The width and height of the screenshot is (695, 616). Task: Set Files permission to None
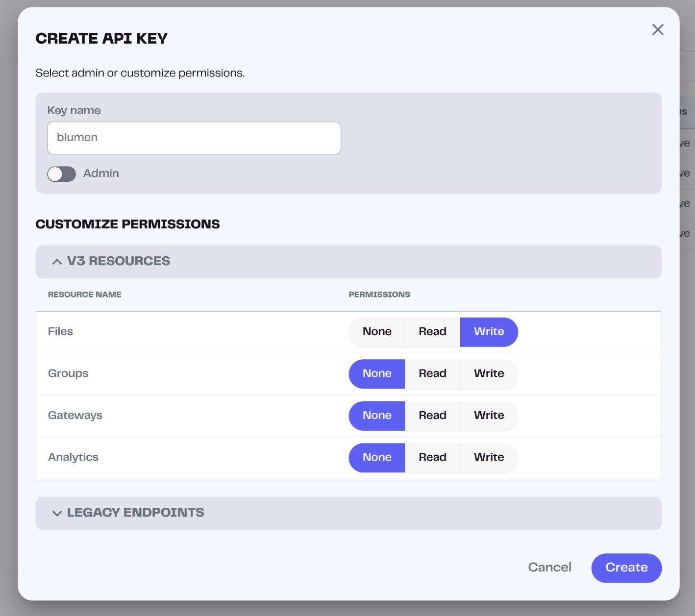pyautogui.click(x=377, y=332)
